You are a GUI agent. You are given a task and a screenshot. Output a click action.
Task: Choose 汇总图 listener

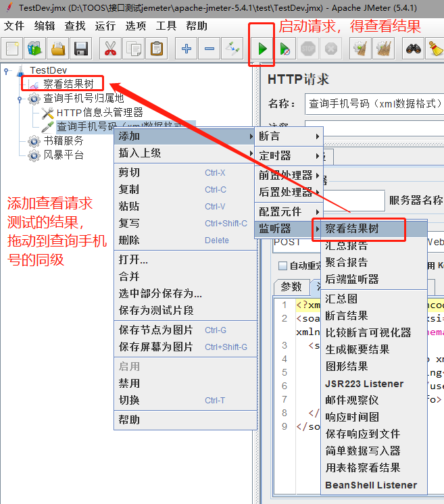[374, 299]
